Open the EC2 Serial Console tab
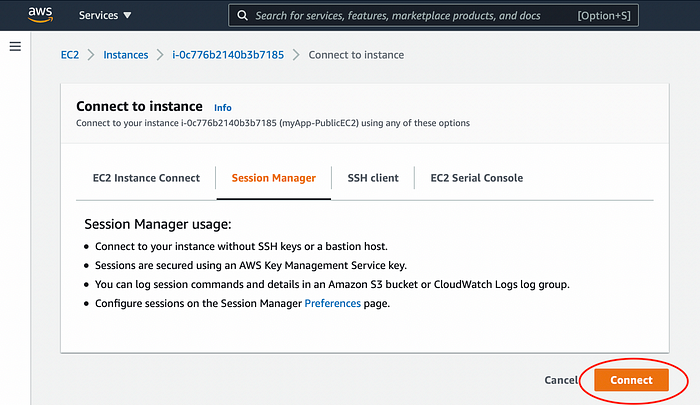The image size is (700, 405). (476, 178)
